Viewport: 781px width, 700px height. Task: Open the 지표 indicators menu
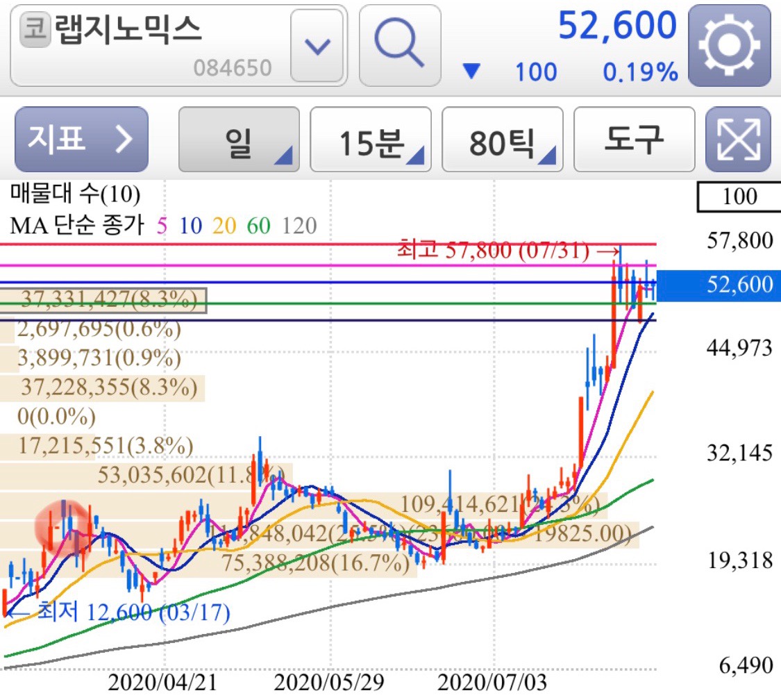(82, 140)
